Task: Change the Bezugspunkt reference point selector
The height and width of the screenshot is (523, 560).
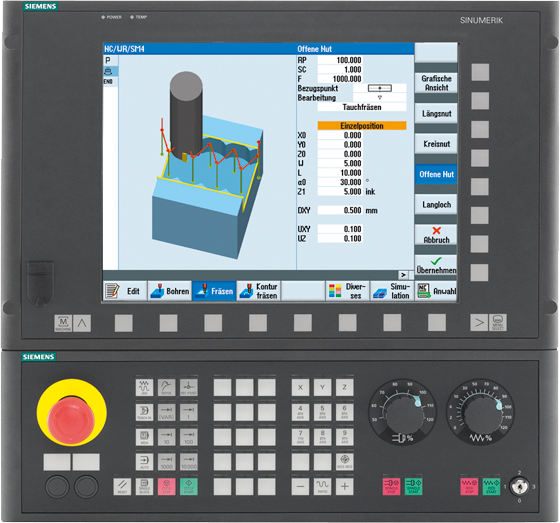Action: (x=380, y=88)
